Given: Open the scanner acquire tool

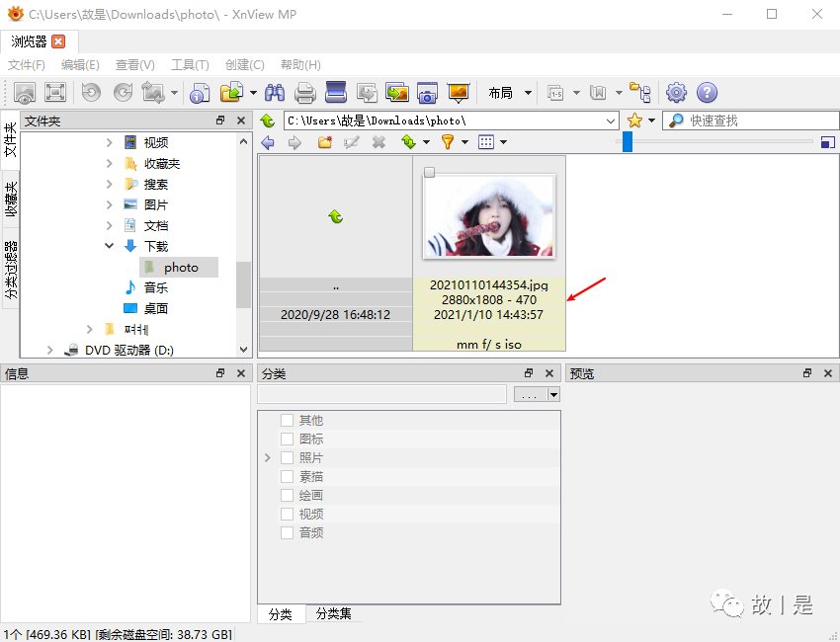Looking at the screenshot, I should [x=336, y=93].
